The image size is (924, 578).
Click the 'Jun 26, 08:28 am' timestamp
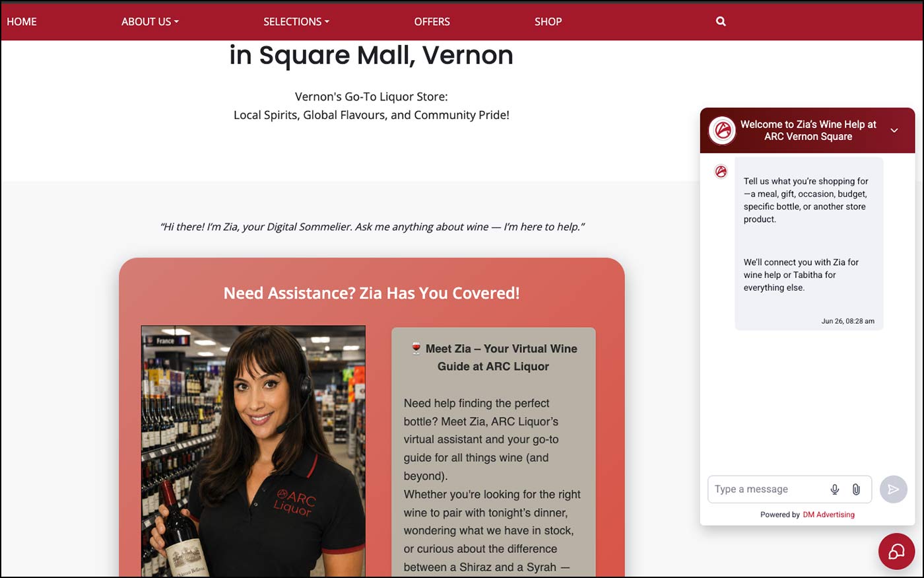coord(848,321)
